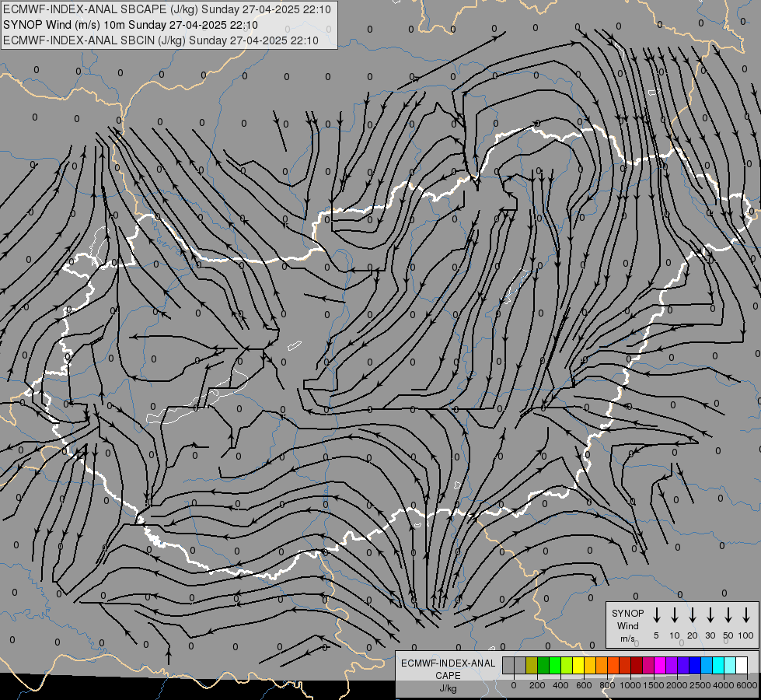Click the '2000' CAPE scale label
The height and width of the screenshot is (700, 761).
click(x=677, y=685)
